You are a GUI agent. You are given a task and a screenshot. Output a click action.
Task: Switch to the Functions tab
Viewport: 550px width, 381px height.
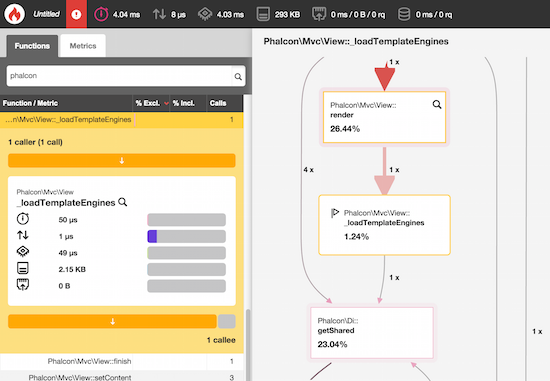point(32,46)
